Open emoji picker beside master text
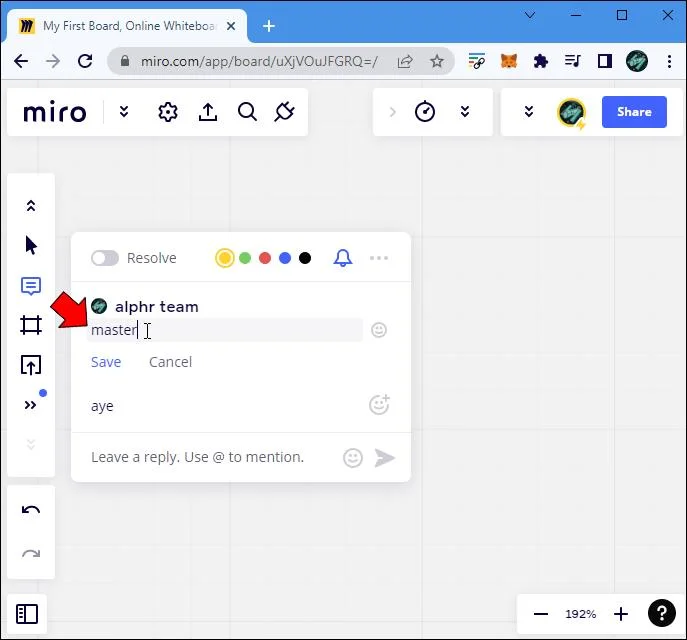The height and width of the screenshot is (640, 687). click(379, 330)
